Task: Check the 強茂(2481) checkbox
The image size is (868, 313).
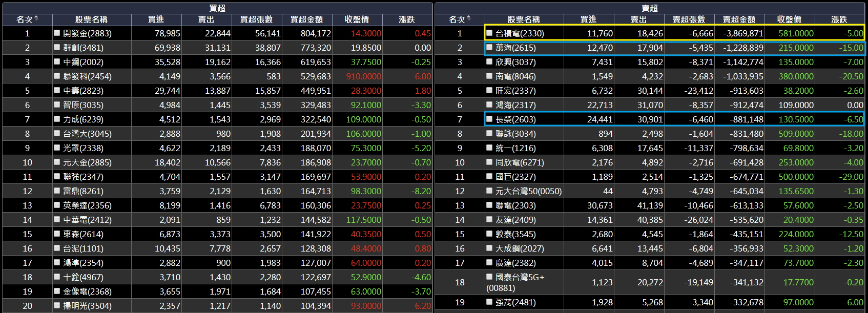Action: coord(489,302)
